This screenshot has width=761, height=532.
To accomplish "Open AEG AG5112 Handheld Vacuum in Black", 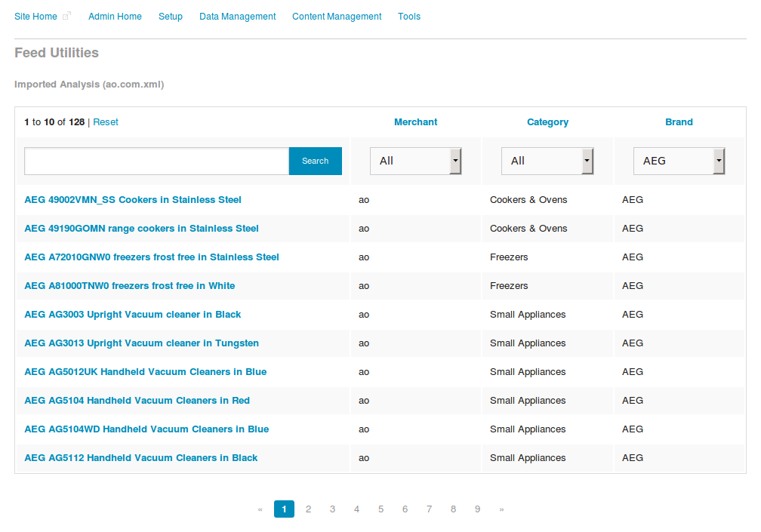I will point(140,457).
